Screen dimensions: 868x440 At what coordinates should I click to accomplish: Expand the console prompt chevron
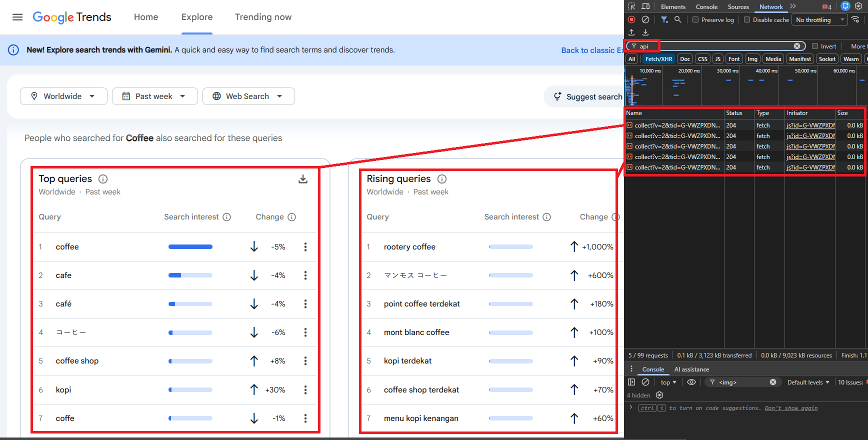(x=631, y=407)
